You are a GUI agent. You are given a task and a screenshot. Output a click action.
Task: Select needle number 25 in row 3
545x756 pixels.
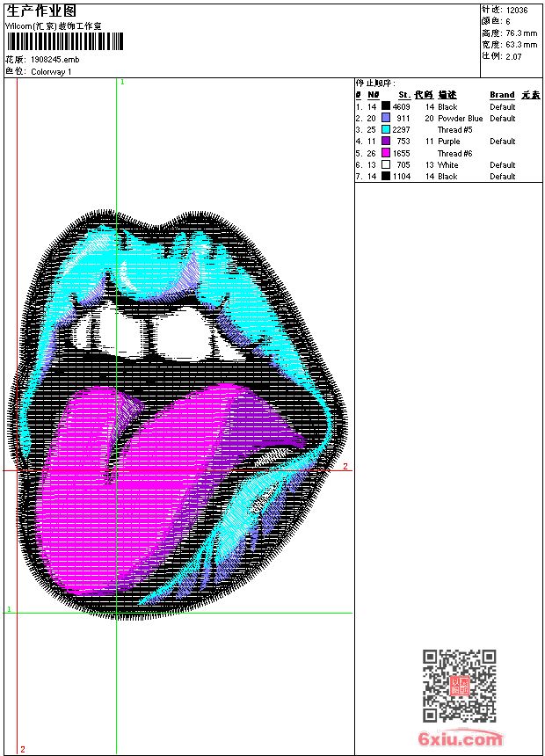tap(371, 130)
